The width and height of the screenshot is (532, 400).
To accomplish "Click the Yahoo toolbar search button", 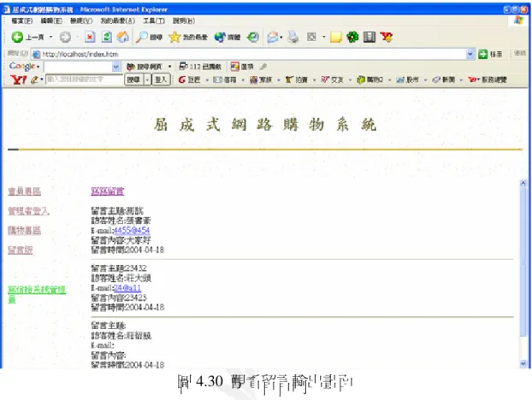I will click(x=134, y=79).
